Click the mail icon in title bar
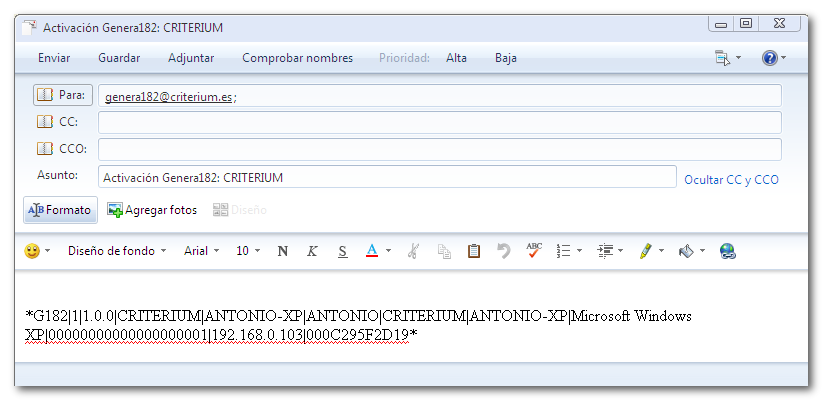 pos(31,27)
